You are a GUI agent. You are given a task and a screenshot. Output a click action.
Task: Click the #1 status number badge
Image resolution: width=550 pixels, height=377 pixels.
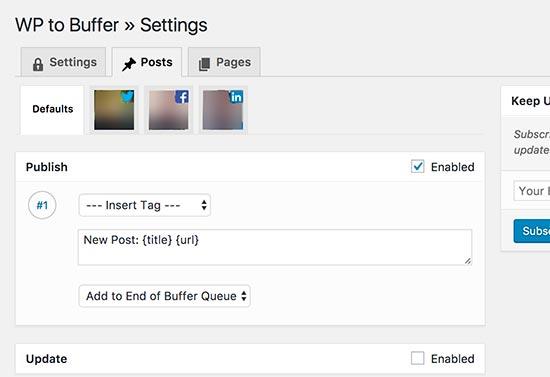coord(42,205)
